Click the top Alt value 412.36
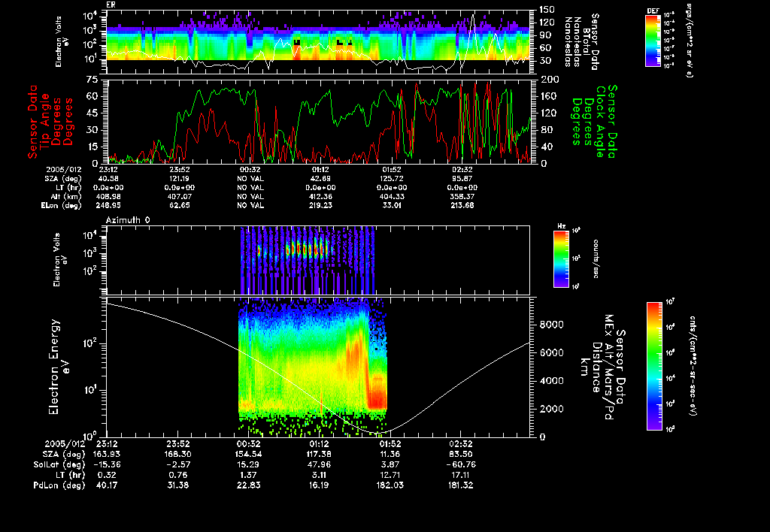The width and height of the screenshot is (770, 532). pos(320,196)
